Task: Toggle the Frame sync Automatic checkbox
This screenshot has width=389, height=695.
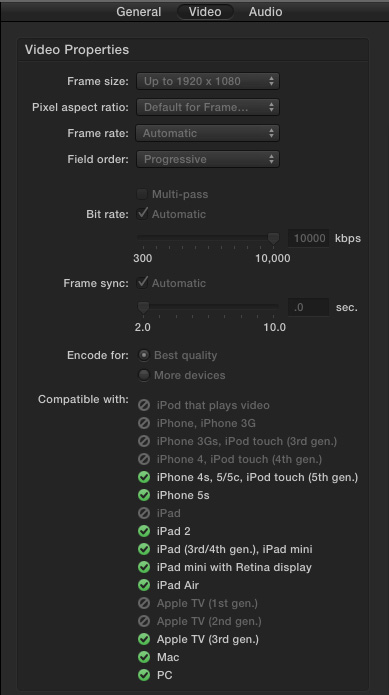Action: [x=142, y=283]
